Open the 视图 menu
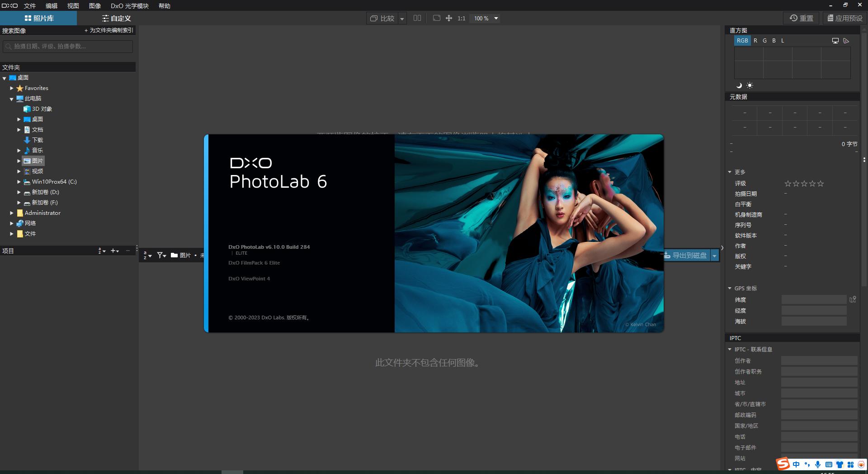This screenshot has height=474, width=868. 73,6
